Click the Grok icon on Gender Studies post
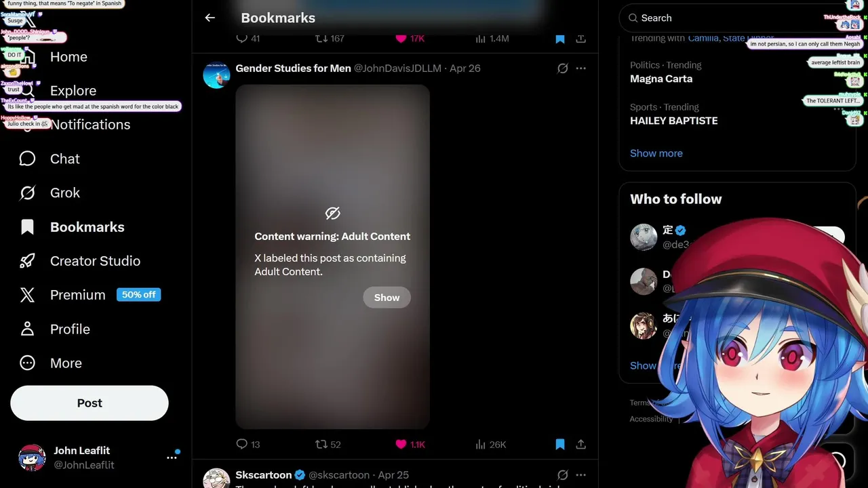 (562, 68)
